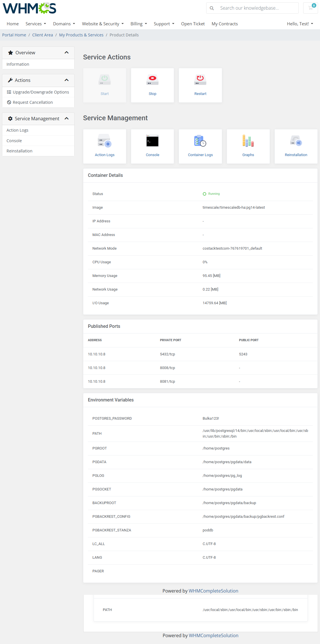Select Action Logs in the sidebar
Image resolution: width=320 pixels, height=644 pixels.
[x=38, y=130]
